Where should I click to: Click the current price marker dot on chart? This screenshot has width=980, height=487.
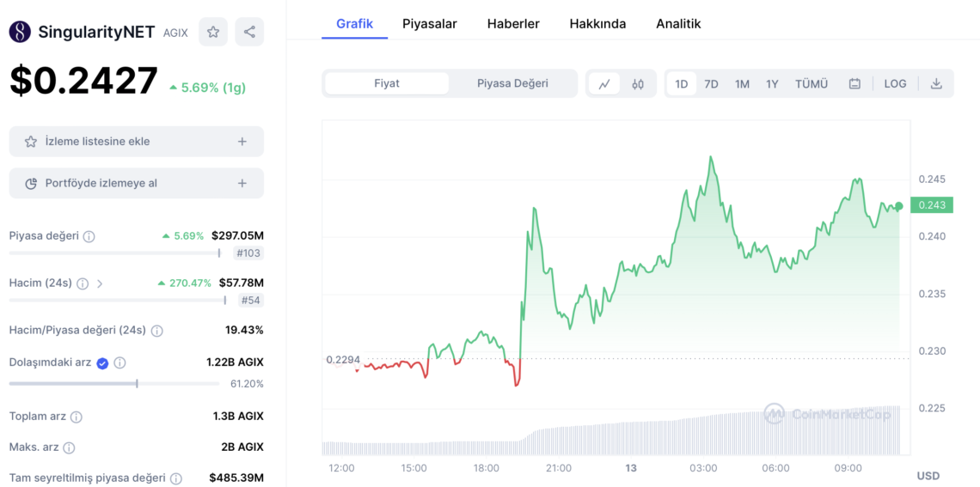pos(898,206)
